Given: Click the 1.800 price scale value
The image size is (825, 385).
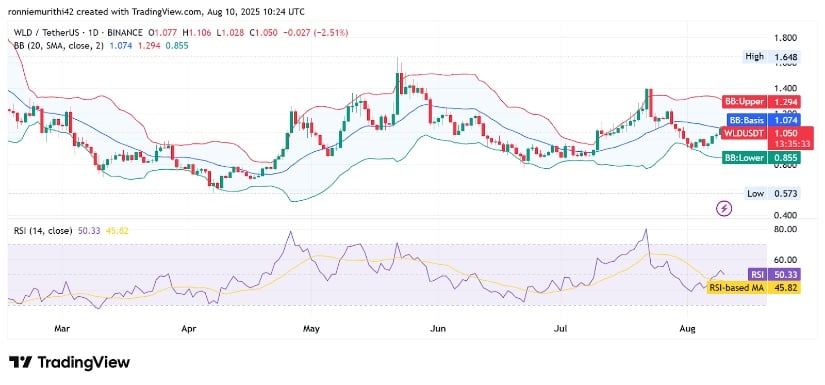Looking at the screenshot, I should 784,38.
